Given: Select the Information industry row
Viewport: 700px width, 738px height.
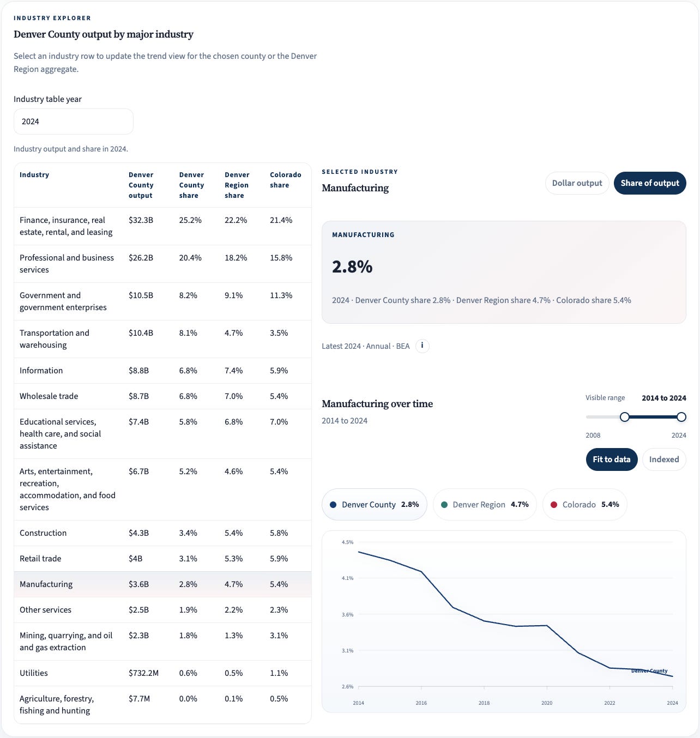Looking at the screenshot, I should [162, 371].
